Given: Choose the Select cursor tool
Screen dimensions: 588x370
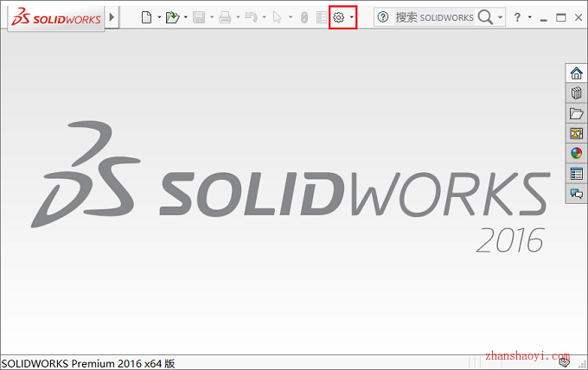Looking at the screenshot, I should click(x=277, y=17).
